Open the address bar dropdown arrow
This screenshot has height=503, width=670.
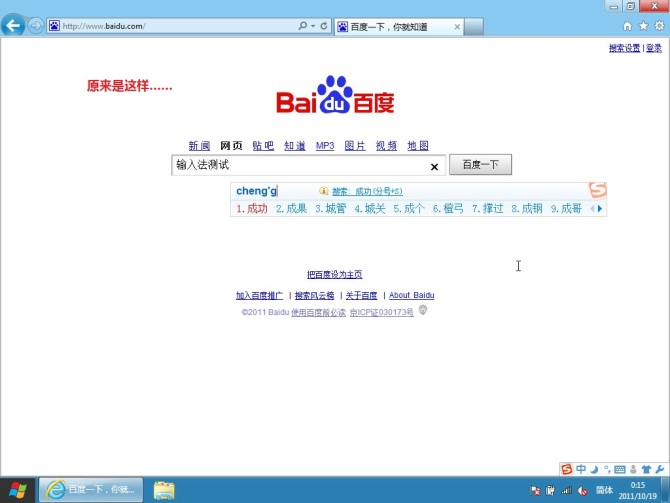tap(313, 26)
